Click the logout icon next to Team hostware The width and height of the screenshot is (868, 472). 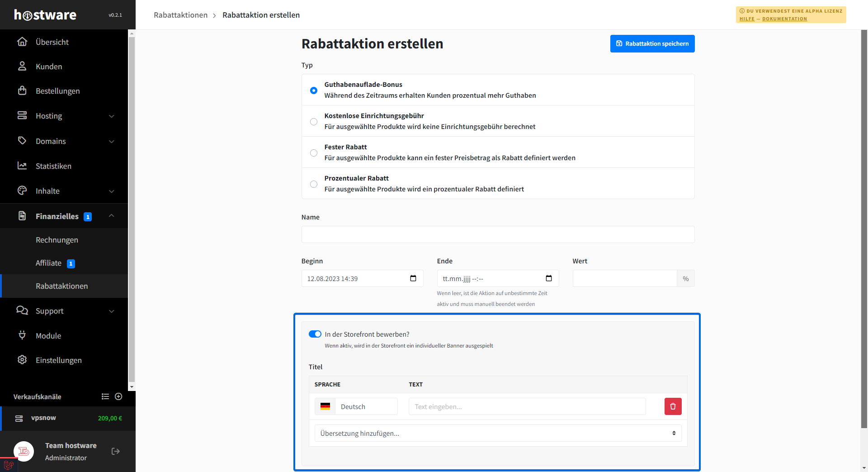[x=115, y=451]
